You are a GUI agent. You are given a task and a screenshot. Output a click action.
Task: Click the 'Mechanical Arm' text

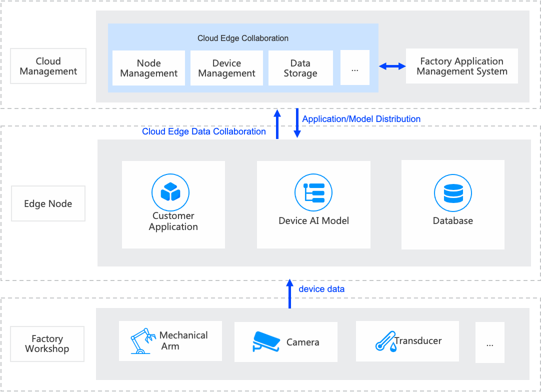[183, 340]
